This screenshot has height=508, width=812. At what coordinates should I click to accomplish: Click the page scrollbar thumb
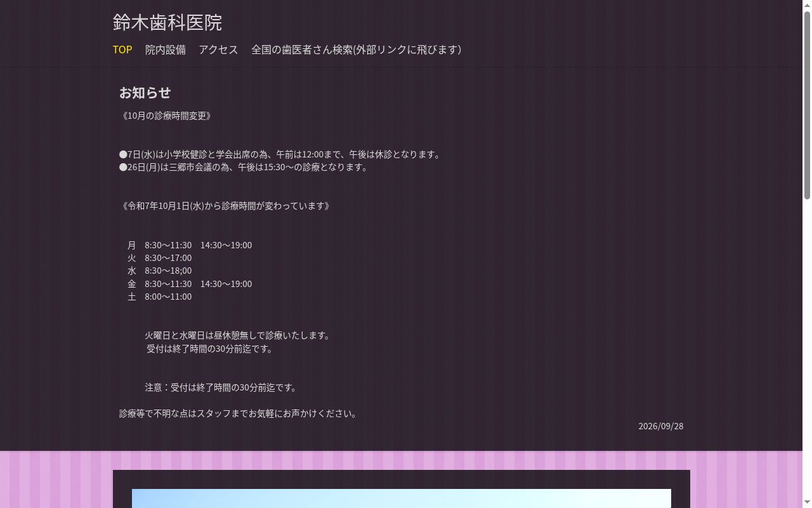[x=807, y=106]
